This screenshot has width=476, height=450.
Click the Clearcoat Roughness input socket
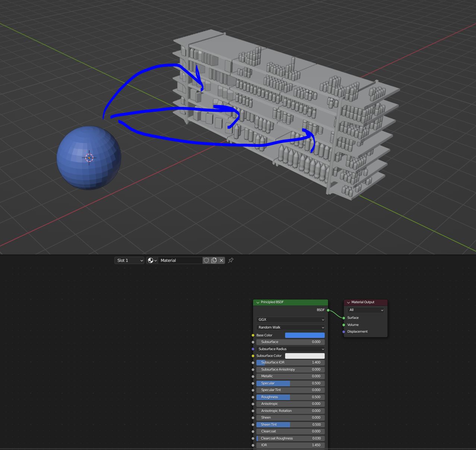253,438
